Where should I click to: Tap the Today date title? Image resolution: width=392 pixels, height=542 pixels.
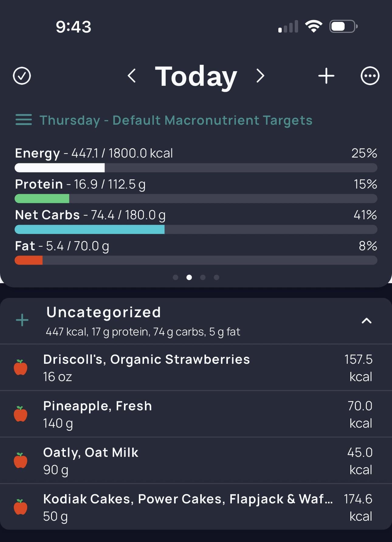click(196, 76)
